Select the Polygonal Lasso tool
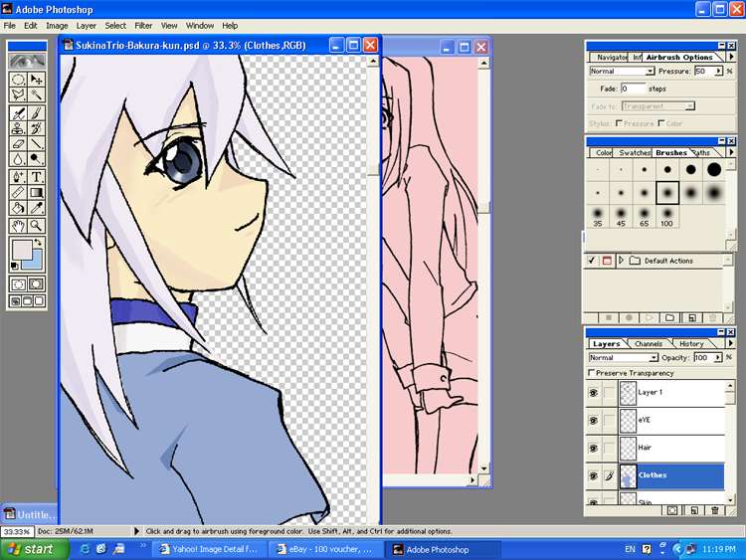The image size is (746, 560). pyautogui.click(x=18, y=94)
